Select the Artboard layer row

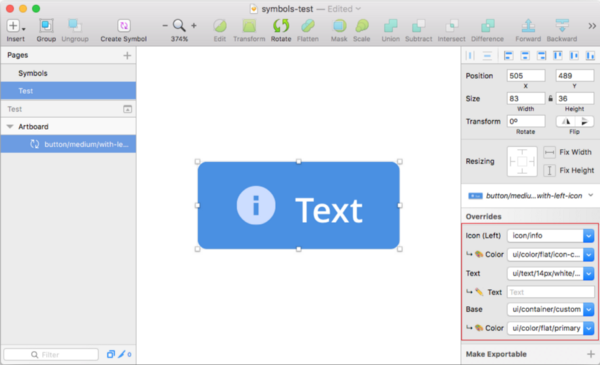pyautogui.click(x=68, y=127)
